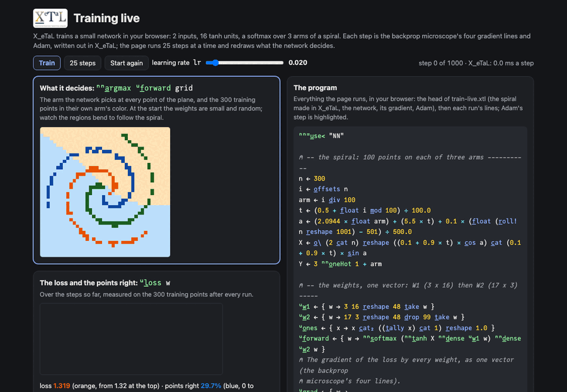Image resolution: width=567 pixels, height=392 pixels.
Task: Open the mod primitive link
Action: (x=375, y=210)
